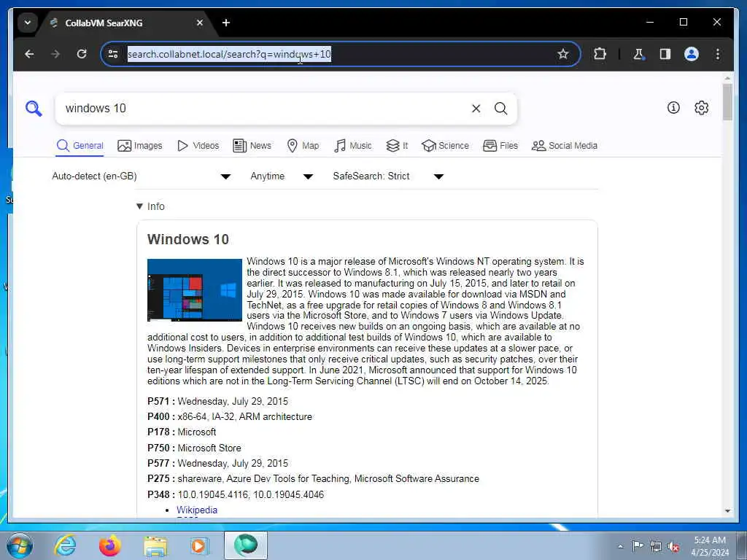
Task: Open Action Center flag tray icon
Action: [638, 545]
